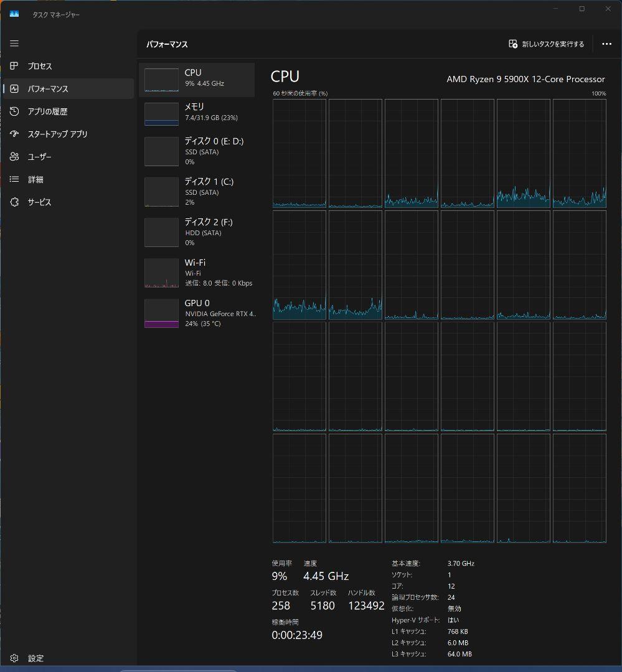This screenshot has width=622, height=672.
Task: Select ディスク 1 (C:) in the list
Action: [x=196, y=192]
